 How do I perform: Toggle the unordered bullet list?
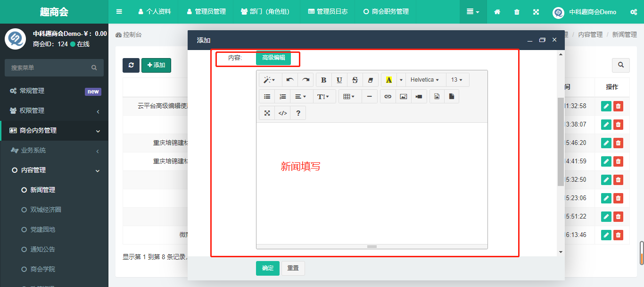coord(267,96)
